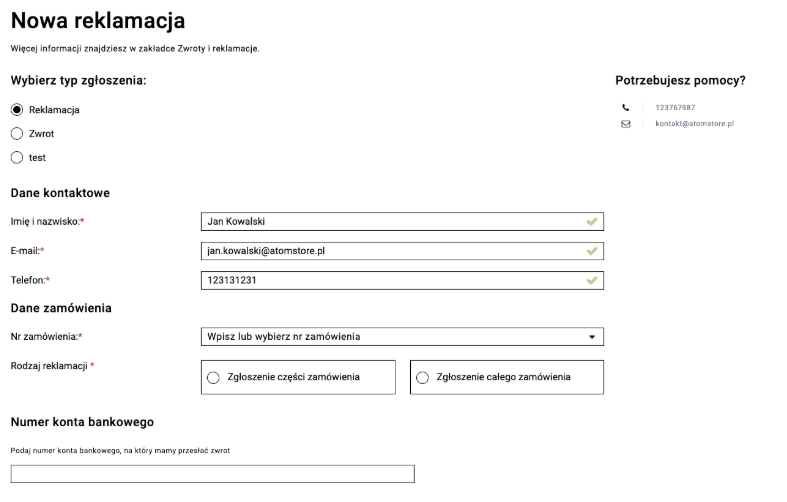Click the Potrzebujesz pomocy? heading
This screenshot has height=502, width=787.
[x=680, y=80]
